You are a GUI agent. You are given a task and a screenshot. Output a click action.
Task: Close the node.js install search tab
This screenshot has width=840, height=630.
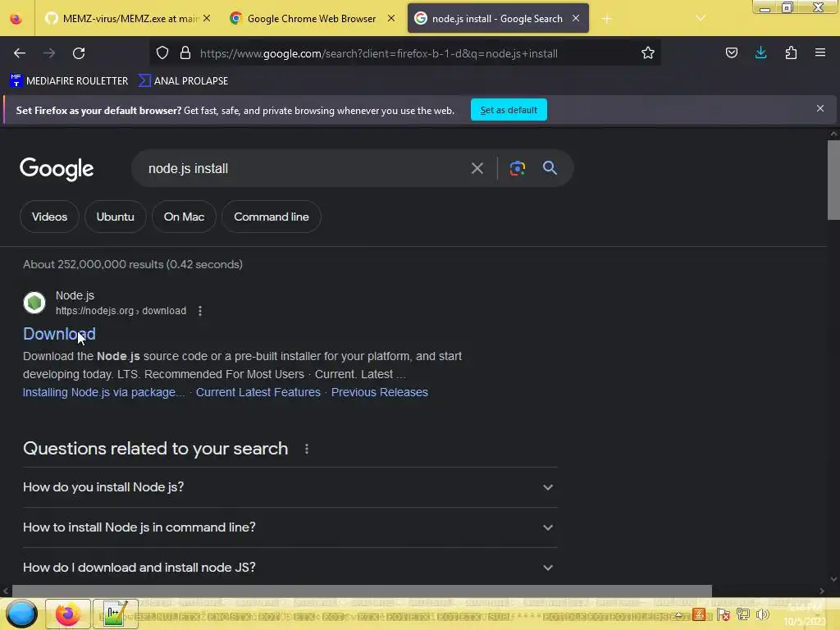(575, 18)
